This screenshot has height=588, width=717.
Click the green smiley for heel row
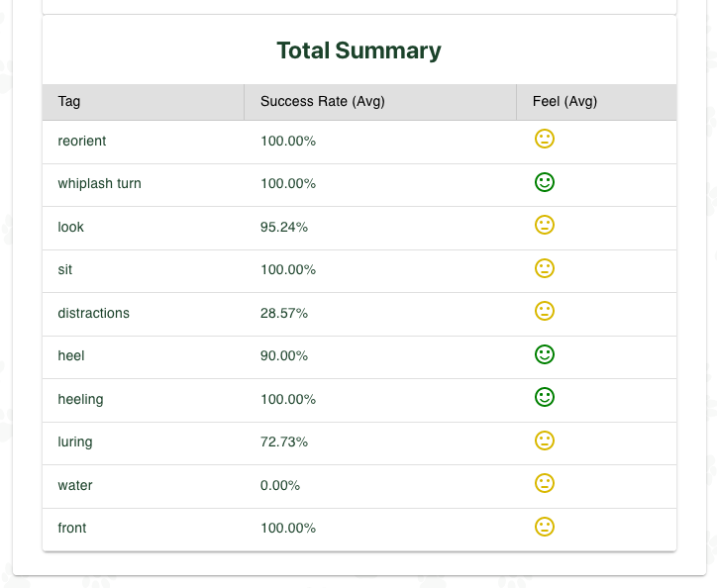click(x=544, y=354)
